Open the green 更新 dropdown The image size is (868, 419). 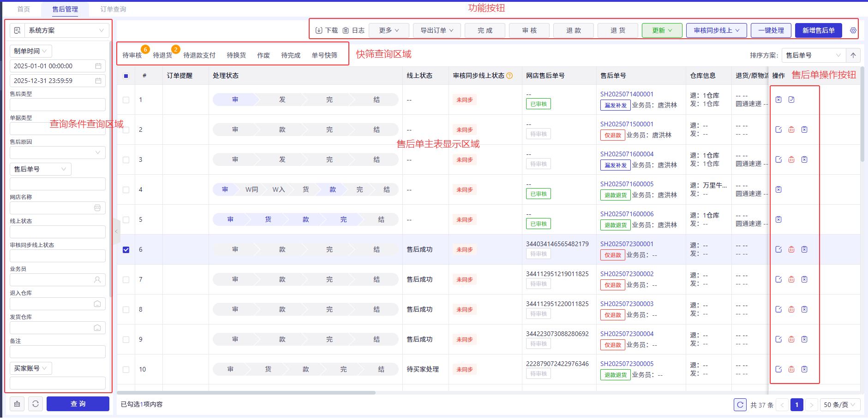(x=662, y=30)
